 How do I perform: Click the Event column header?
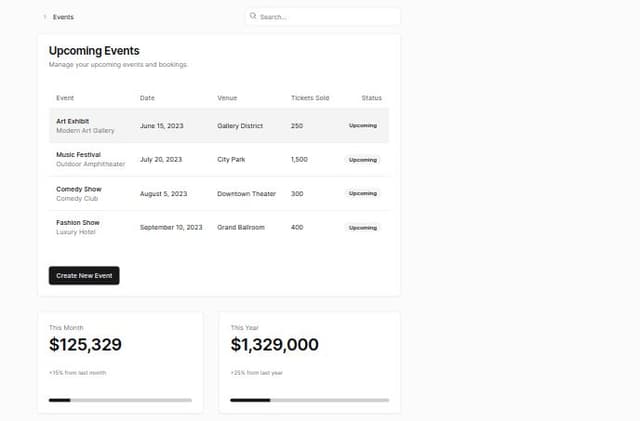pyautogui.click(x=65, y=98)
